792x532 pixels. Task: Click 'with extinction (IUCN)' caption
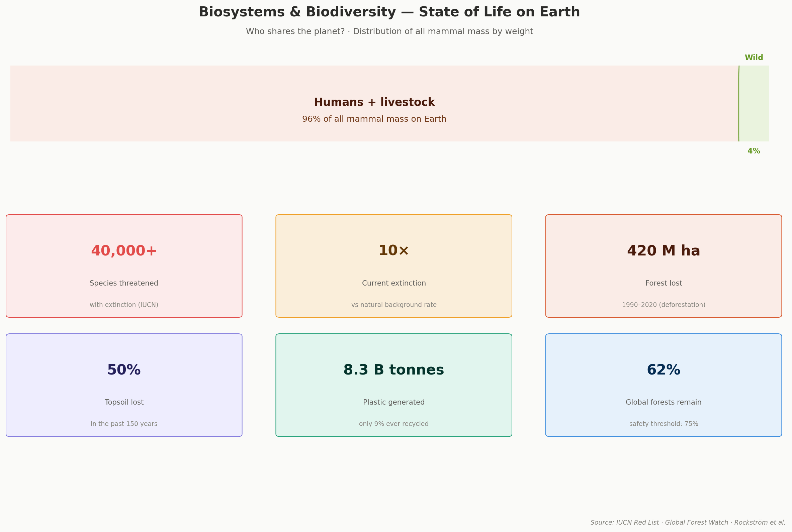(x=124, y=305)
